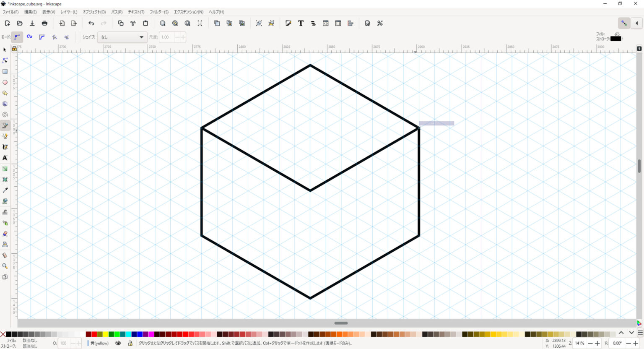Viewport: 644px width, 349px height.
Task: Open the color palette menu button
Action: point(640,333)
